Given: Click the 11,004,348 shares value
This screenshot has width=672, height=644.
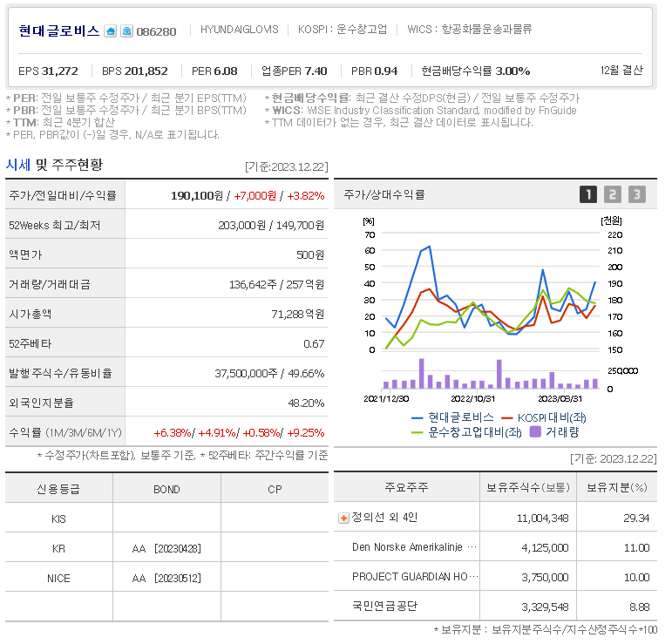Looking at the screenshot, I should pyautogui.click(x=543, y=518).
